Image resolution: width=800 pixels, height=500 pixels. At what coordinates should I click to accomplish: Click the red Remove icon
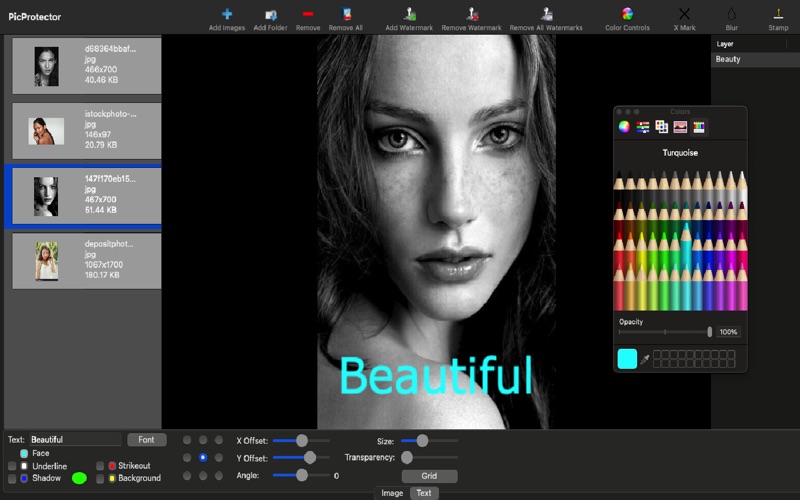coord(308,14)
